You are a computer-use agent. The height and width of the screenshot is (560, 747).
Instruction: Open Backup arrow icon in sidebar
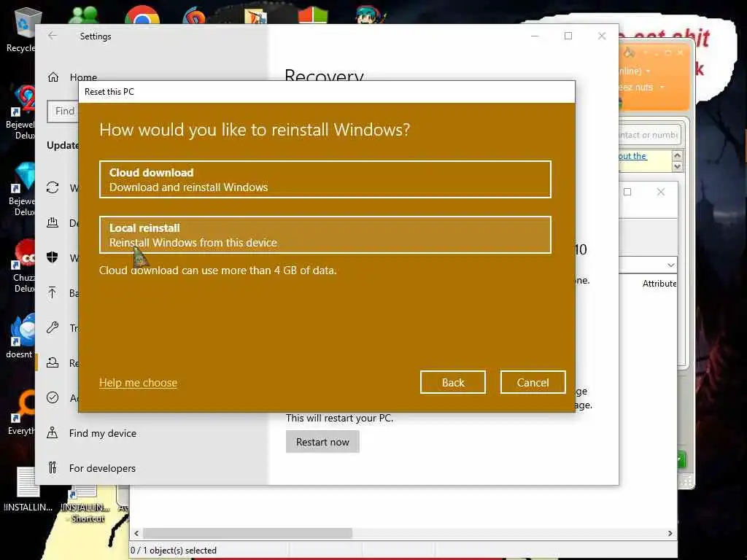(x=53, y=292)
